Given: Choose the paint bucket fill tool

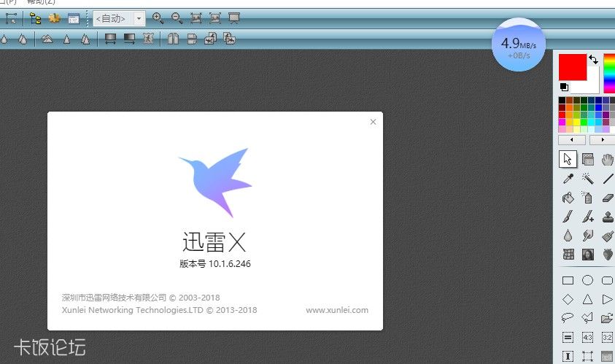Looking at the screenshot, I should [x=568, y=198].
